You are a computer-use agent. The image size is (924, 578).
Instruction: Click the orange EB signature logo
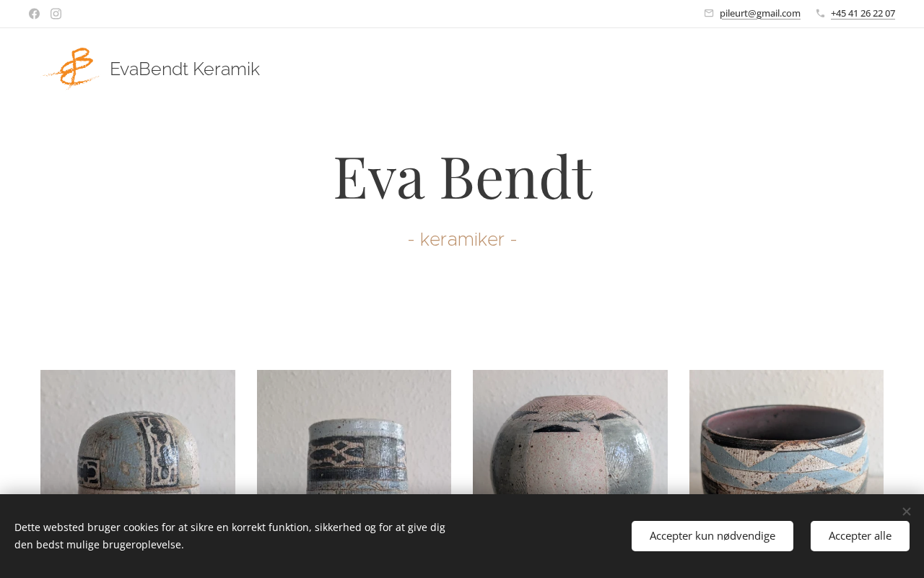71,68
